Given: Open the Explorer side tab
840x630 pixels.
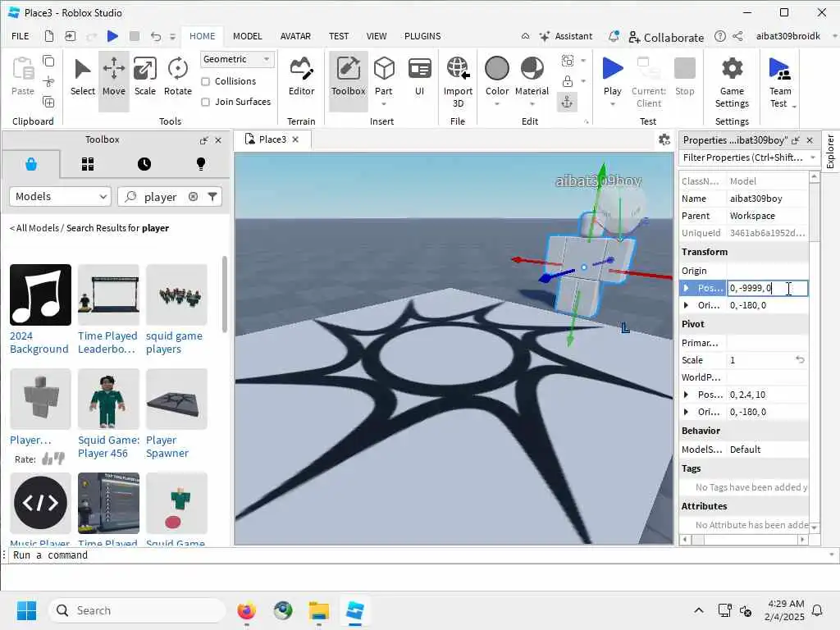Looking at the screenshot, I should 830,152.
